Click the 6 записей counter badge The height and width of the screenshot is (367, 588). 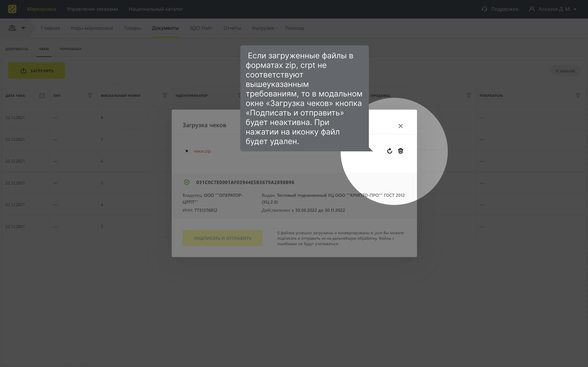click(565, 71)
